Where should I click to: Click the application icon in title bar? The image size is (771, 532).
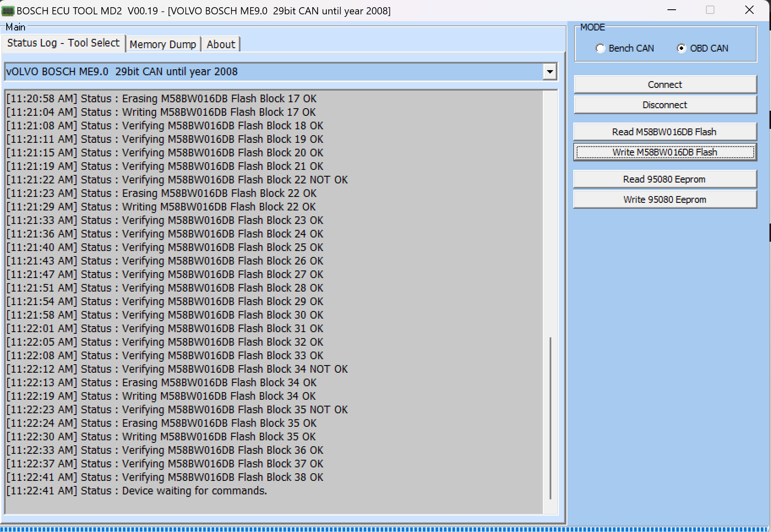coord(8,11)
